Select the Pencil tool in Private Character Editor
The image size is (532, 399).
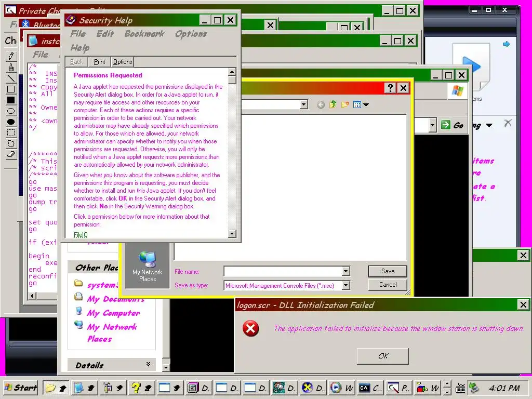[11, 56]
